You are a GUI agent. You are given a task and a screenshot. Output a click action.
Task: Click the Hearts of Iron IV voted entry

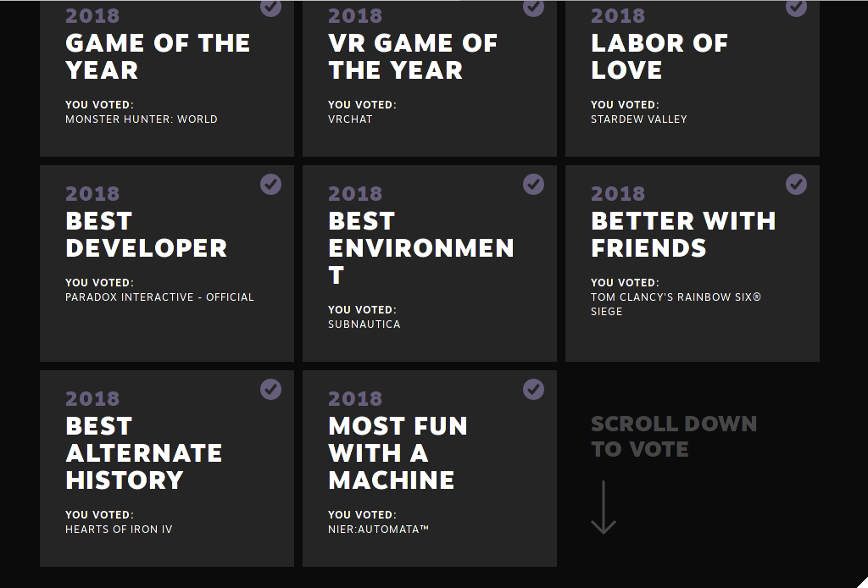119,530
